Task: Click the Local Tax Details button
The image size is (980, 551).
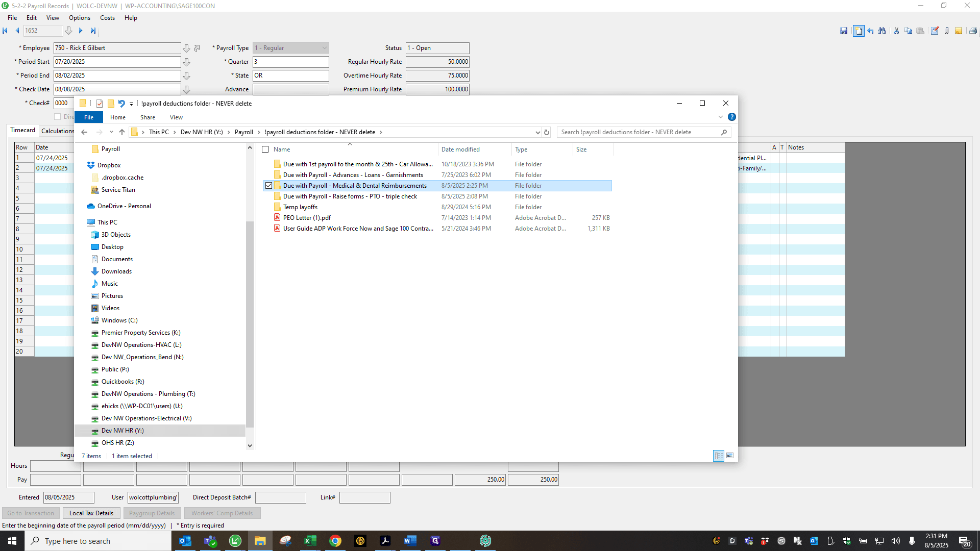Action: pos(91,513)
